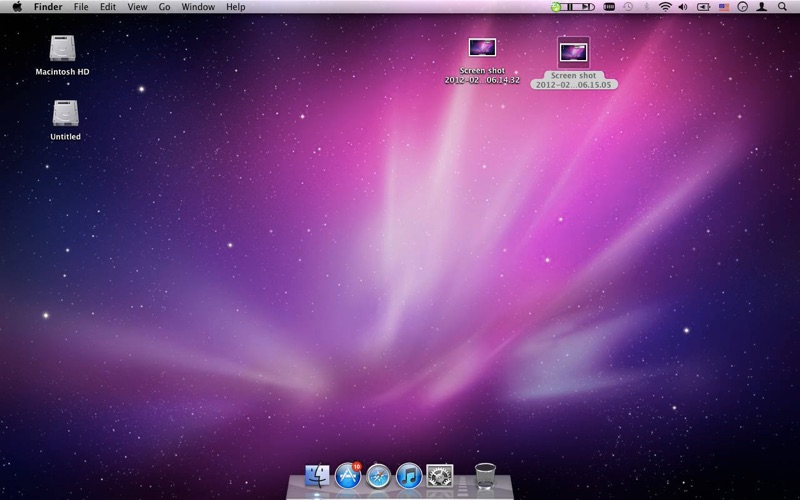Open the US flag input menu

click(x=724, y=7)
